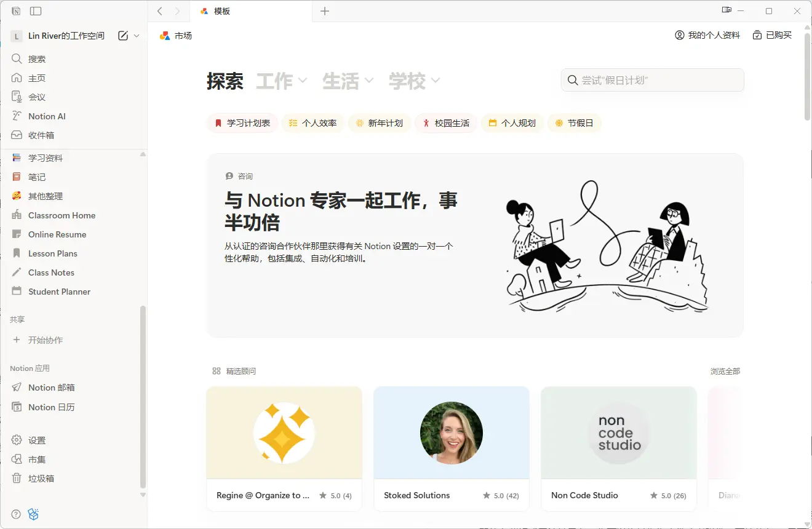The image size is (812, 529).
Task: Select the 学习计划表 chip
Action: click(x=242, y=123)
